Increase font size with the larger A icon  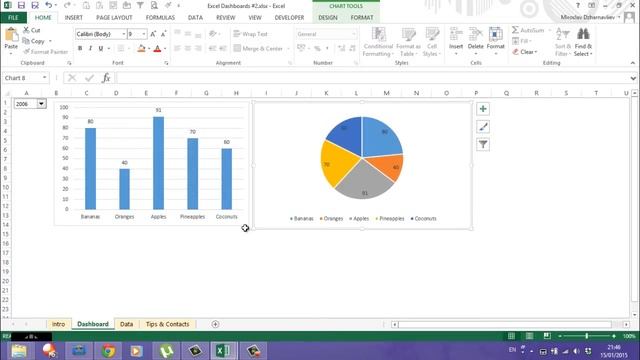click(x=153, y=34)
